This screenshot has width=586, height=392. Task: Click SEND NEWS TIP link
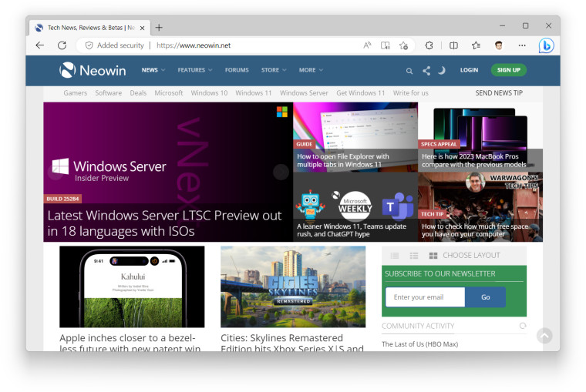tap(499, 93)
